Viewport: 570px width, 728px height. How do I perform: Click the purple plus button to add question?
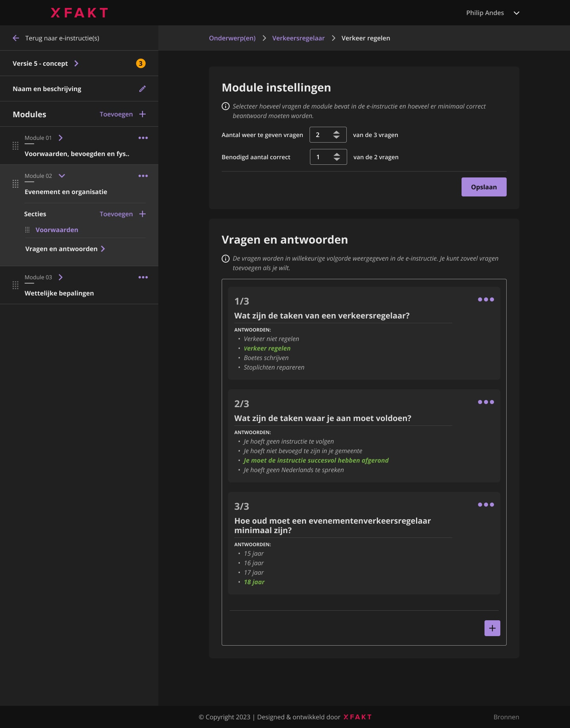492,628
